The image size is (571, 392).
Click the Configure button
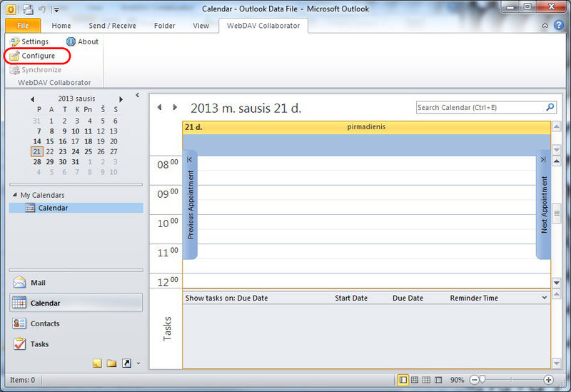pos(32,56)
